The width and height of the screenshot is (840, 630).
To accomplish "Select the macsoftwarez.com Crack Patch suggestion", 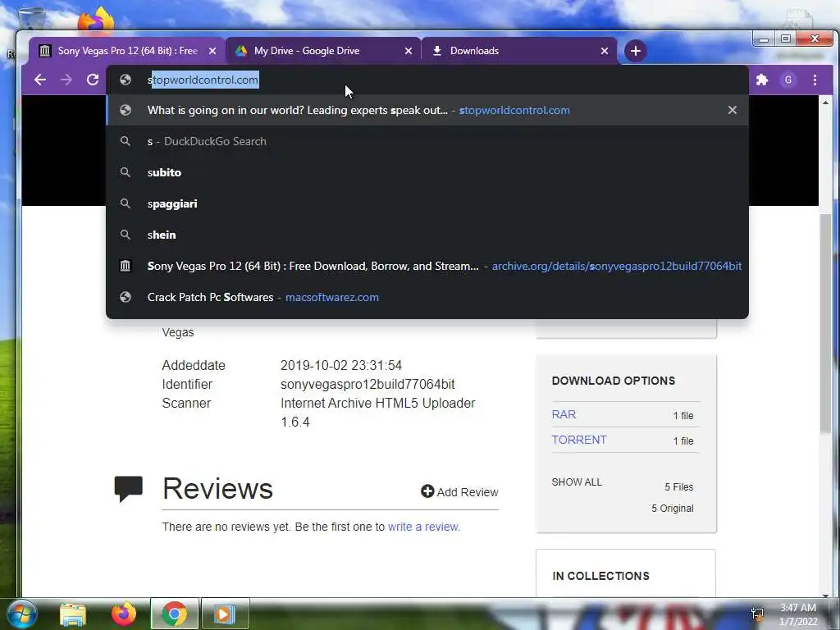I will [427, 297].
